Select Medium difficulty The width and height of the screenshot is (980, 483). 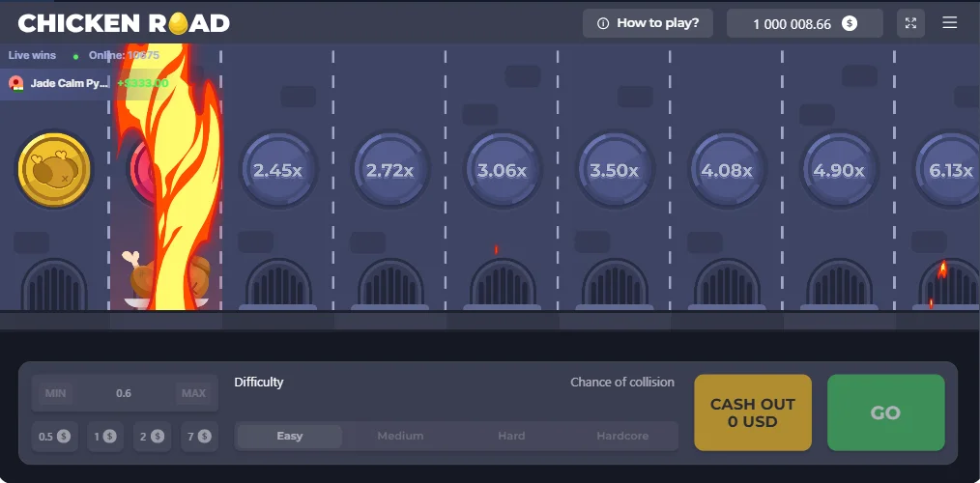(400, 436)
